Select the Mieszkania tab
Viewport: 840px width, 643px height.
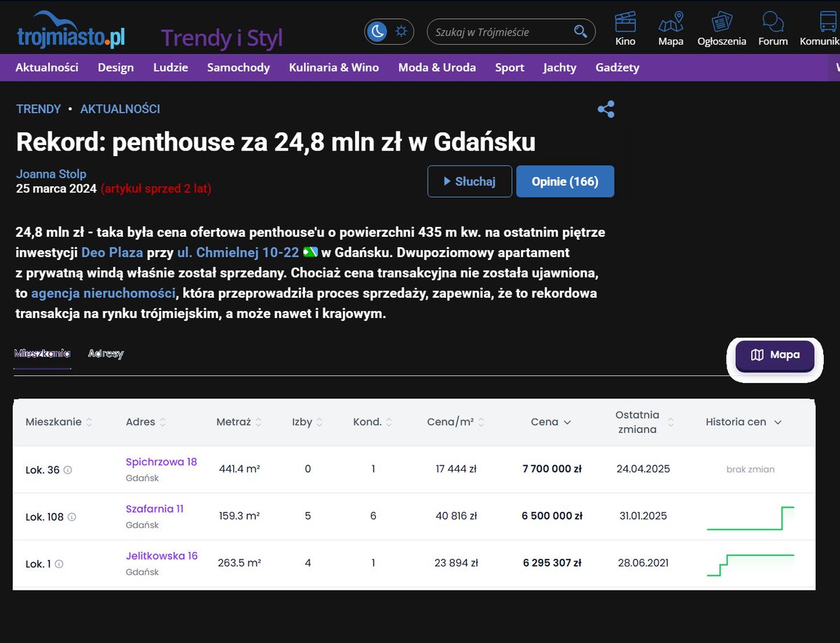tap(43, 354)
